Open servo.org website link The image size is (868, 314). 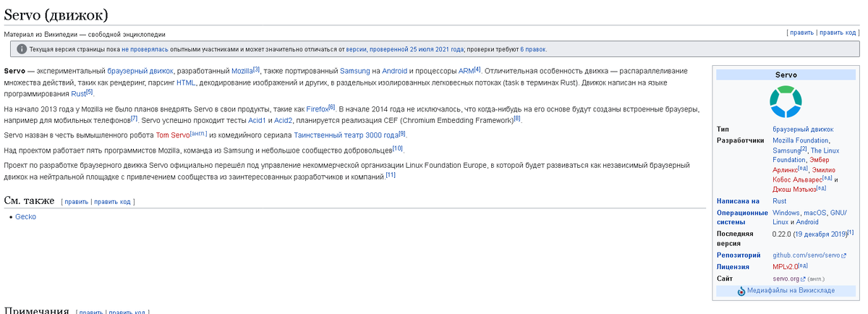click(786, 279)
